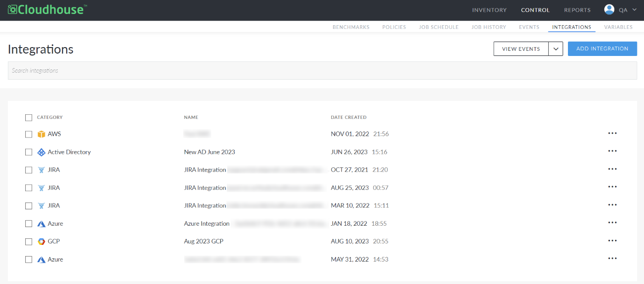Open the Reports top navigation menu
The image size is (644, 284).
(x=577, y=10)
